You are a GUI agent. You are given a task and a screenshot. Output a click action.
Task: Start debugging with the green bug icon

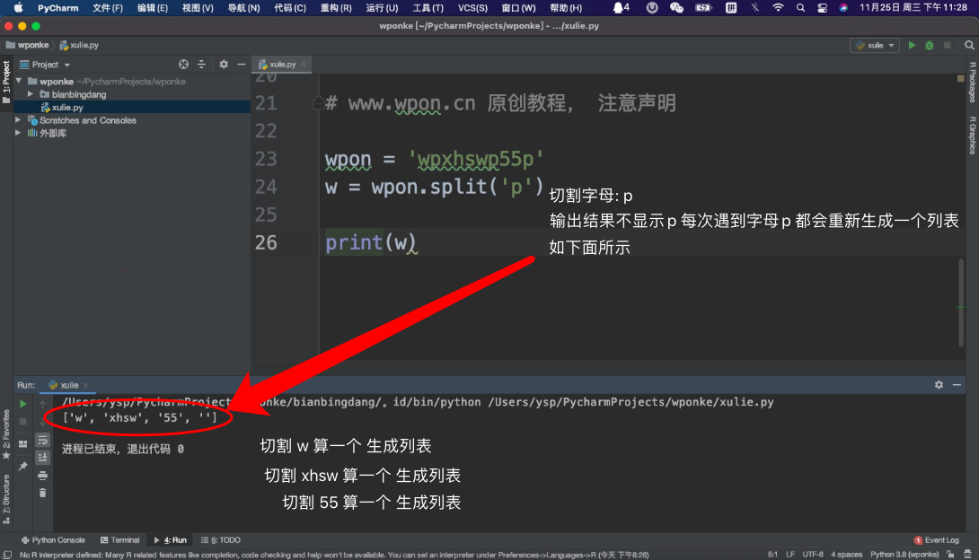[930, 45]
